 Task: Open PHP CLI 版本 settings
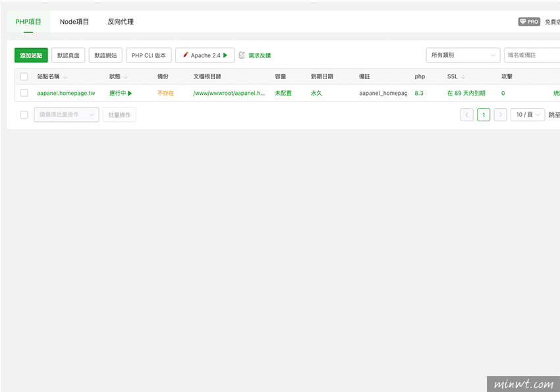149,55
